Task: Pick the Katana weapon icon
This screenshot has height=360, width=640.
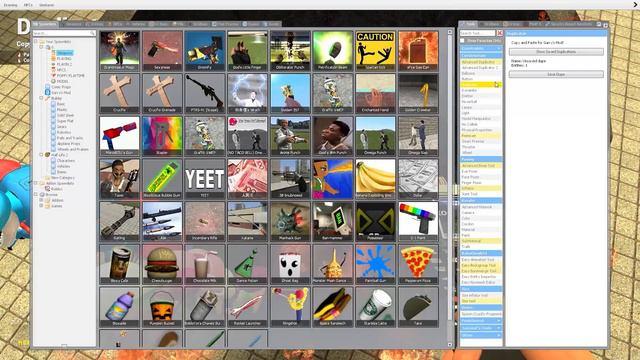Action: (x=247, y=221)
